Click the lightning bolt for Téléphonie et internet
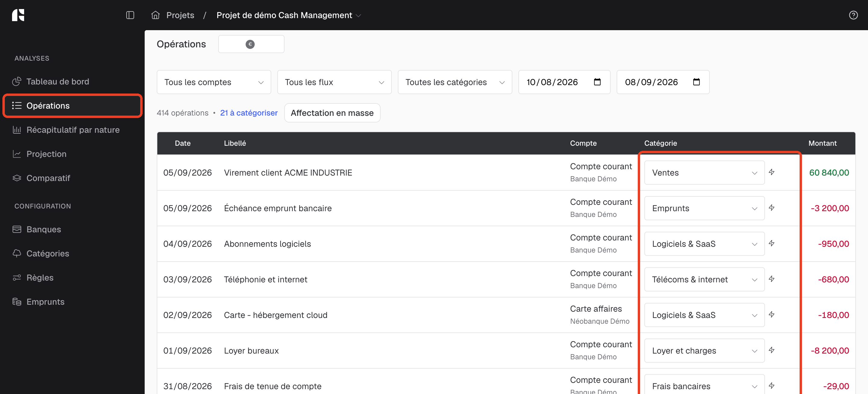The width and height of the screenshot is (868, 394). (772, 279)
